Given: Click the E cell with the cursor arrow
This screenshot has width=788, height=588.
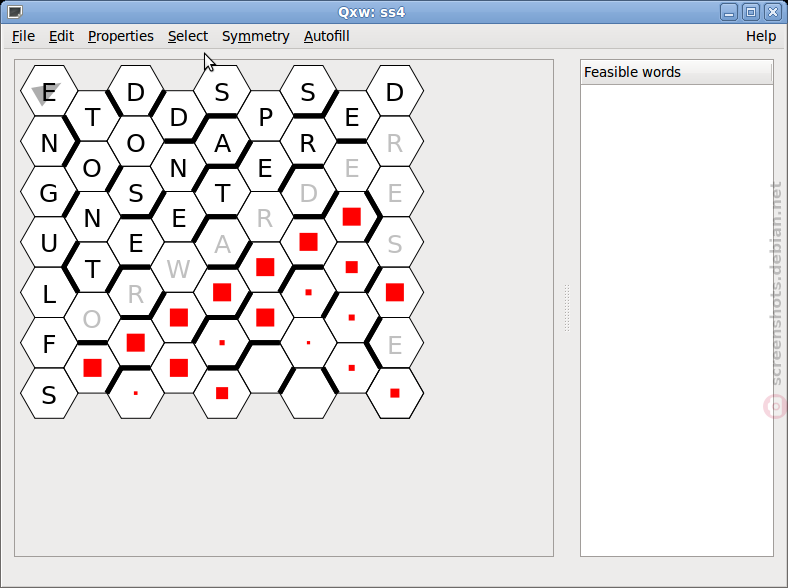Looking at the screenshot, I should click(x=49, y=91).
